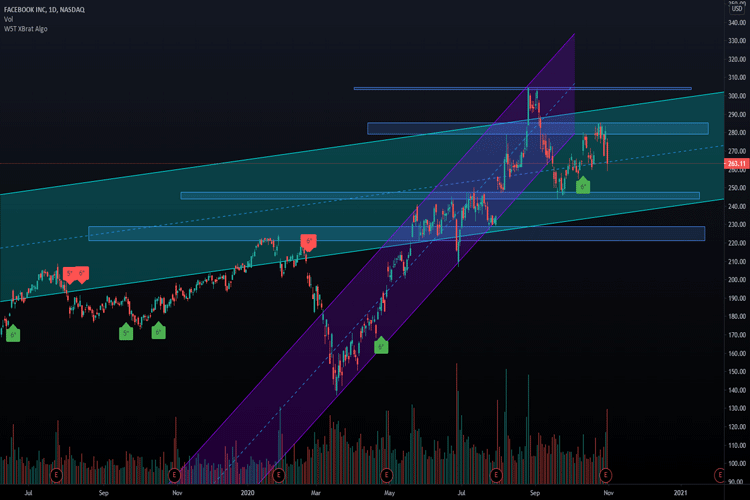Click the red sell signal at February 2020 peak

[x=309, y=241]
